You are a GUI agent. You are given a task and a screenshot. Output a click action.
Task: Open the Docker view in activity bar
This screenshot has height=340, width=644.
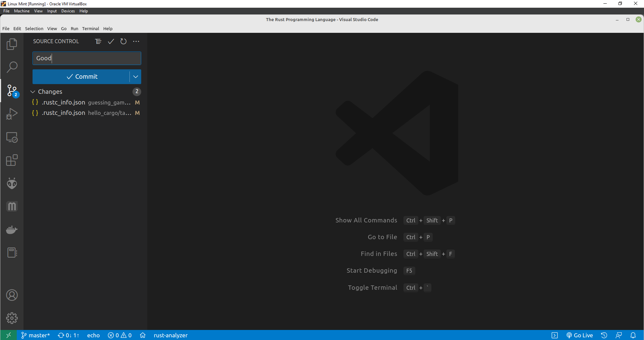click(12, 230)
